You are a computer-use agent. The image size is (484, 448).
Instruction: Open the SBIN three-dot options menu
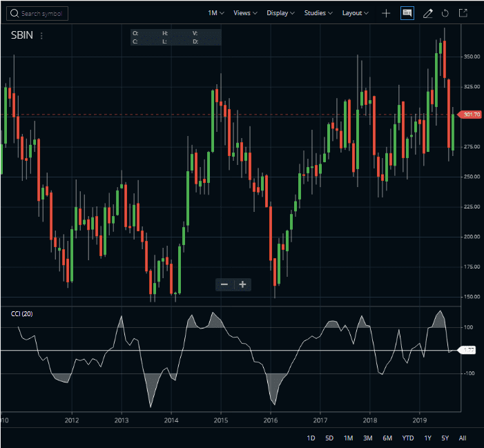coord(41,36)
